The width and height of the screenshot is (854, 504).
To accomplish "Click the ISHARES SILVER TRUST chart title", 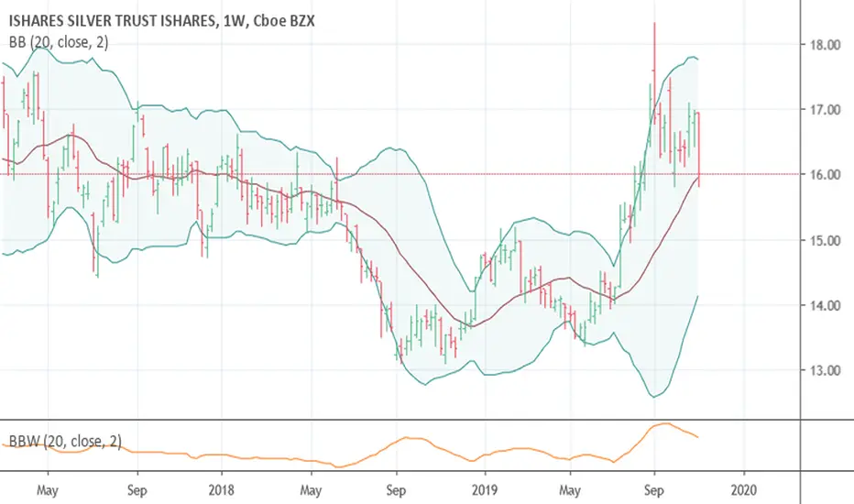I will click(x=162, y=21).
